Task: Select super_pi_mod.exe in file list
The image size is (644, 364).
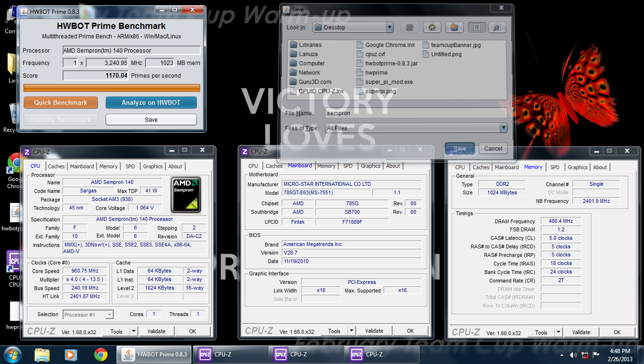Action: pos(385,82)
